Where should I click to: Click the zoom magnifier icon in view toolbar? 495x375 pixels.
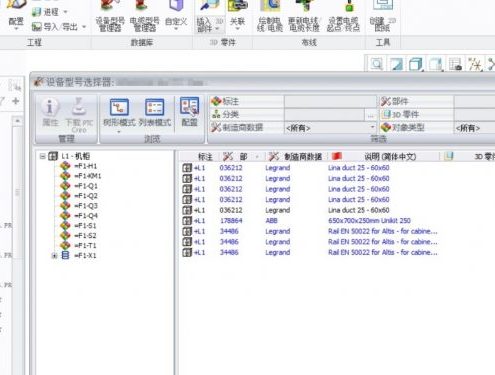[376, 64]
